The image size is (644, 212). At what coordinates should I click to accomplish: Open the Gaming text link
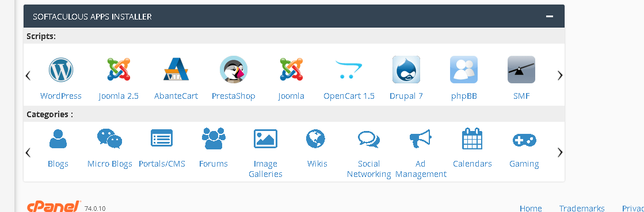click(524, 164)
